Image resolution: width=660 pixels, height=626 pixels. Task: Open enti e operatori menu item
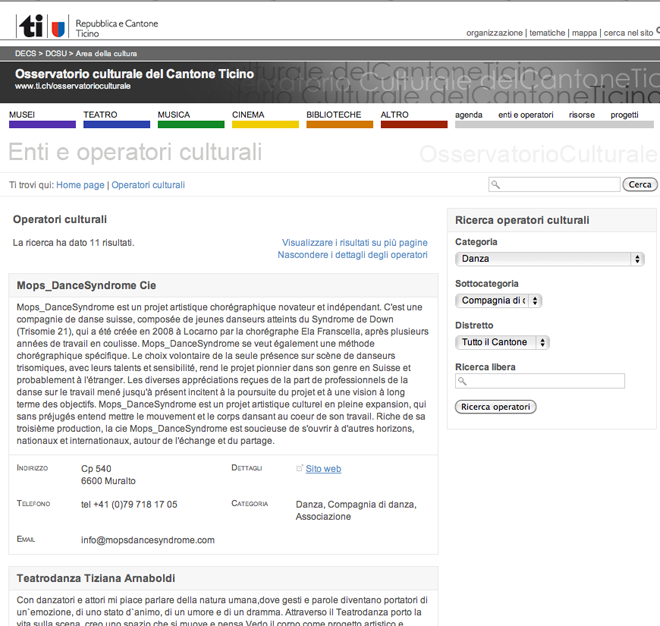pyautogui.click(x=525, y=115)
